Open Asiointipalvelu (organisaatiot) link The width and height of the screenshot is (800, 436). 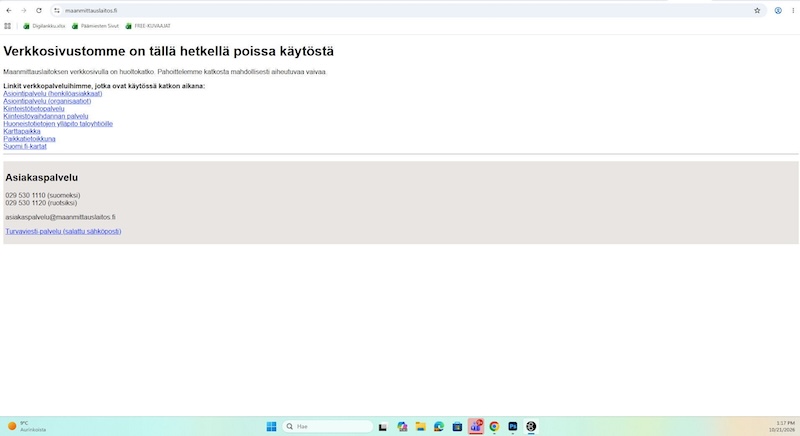[x=47, y=101]
